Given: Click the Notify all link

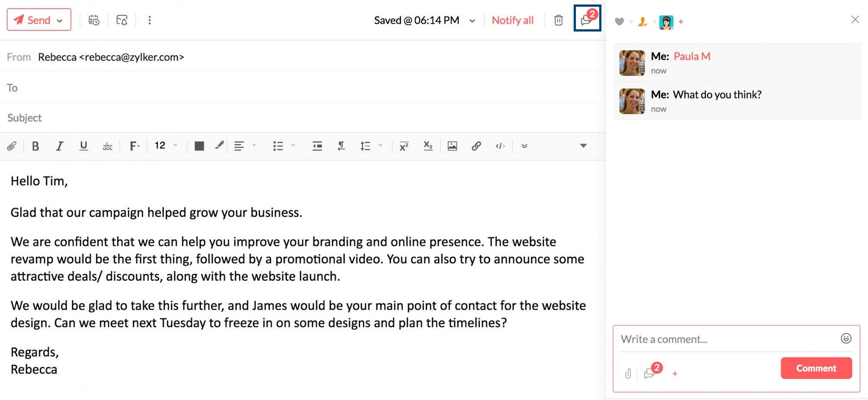Looking at the screenshot, I should tap(512, 20).
